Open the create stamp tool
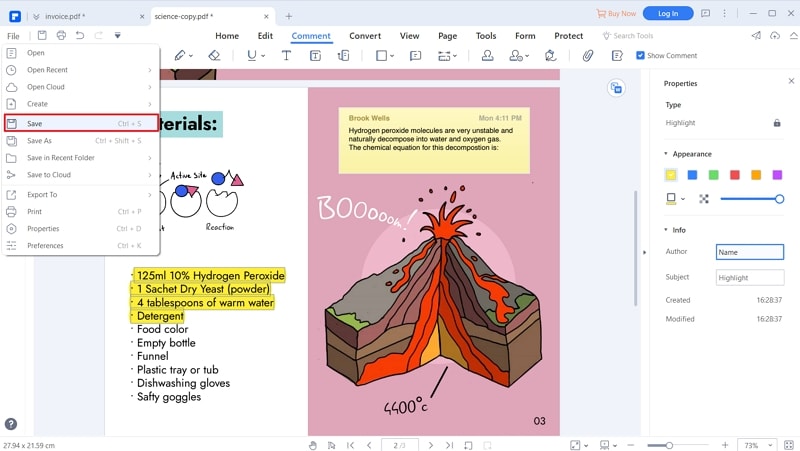 click(516, 56)
